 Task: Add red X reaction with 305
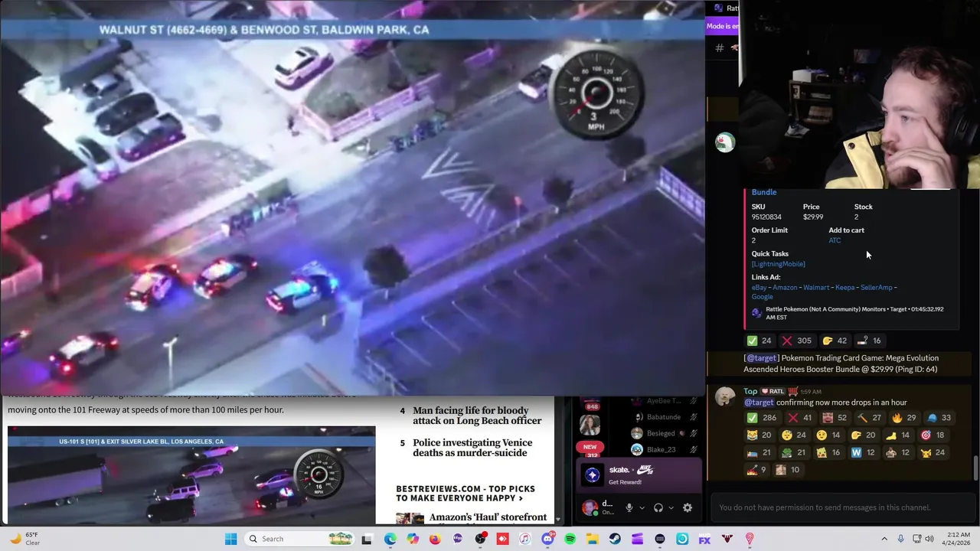coord(796,341)
